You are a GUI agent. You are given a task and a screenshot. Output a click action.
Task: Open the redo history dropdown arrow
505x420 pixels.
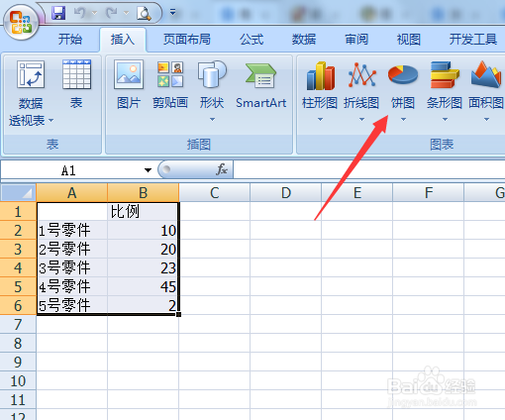click(126, 13)
